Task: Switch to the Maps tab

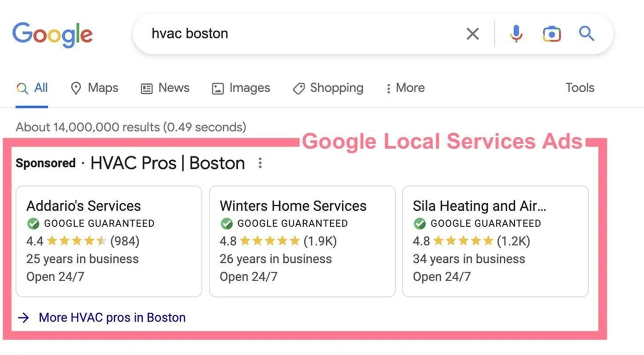Action: click(x=94, y=88)
